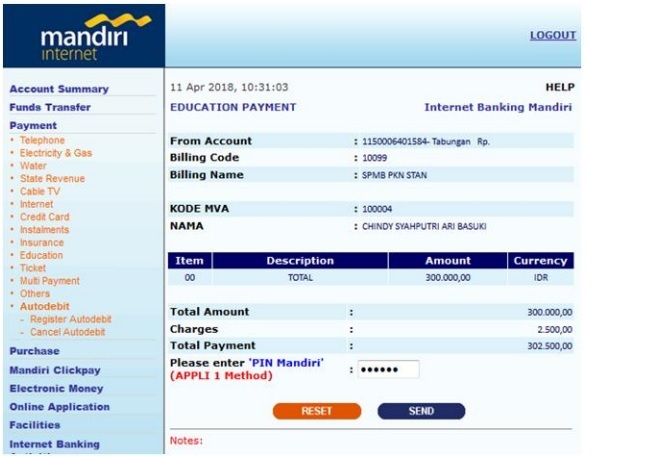Click the Amount column header

click(x=448, y=261)
